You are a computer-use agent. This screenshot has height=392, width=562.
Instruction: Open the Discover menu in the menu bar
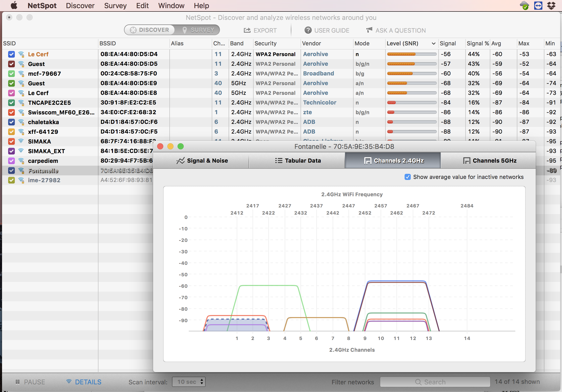coord(80,6)
